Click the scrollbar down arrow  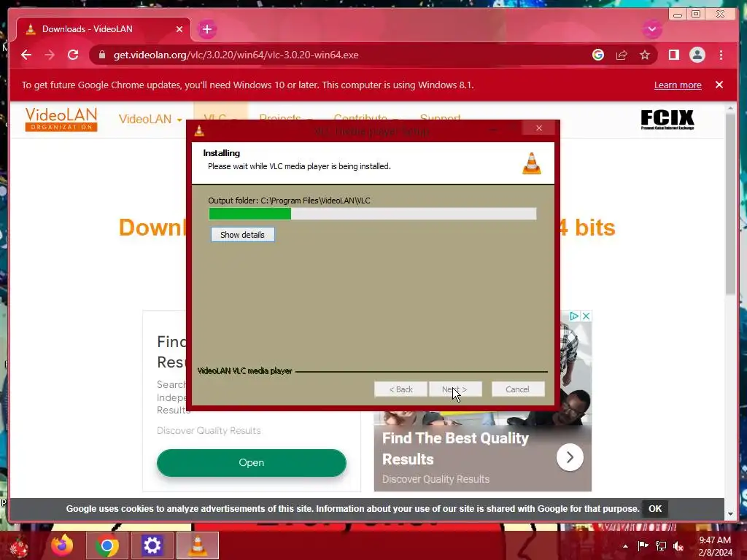click(x=731, y=514)
